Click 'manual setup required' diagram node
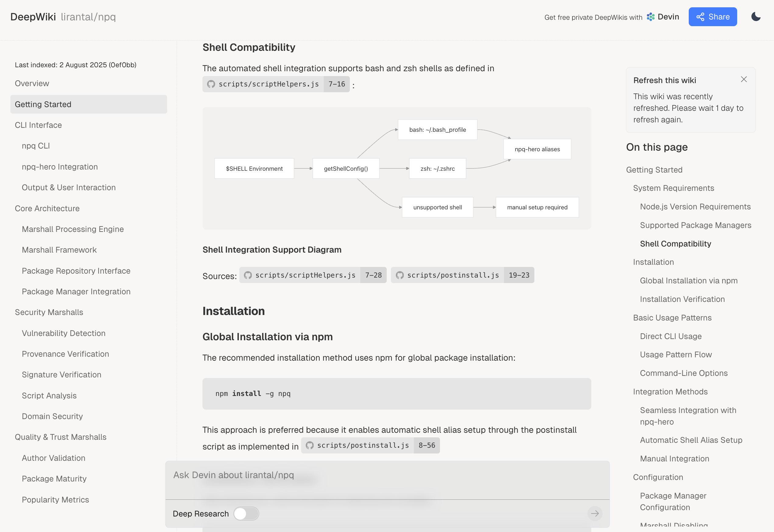 tap(537, 207)
